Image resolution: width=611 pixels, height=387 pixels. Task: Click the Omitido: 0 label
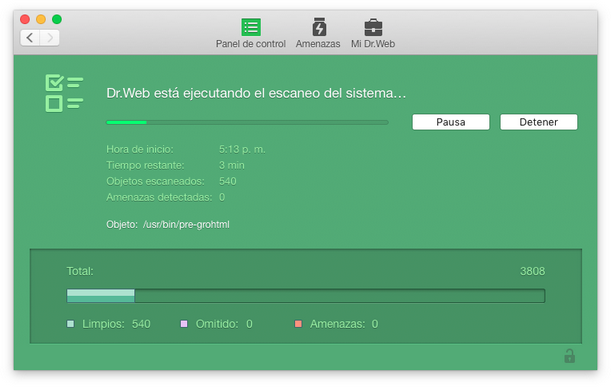coord(224,324)
